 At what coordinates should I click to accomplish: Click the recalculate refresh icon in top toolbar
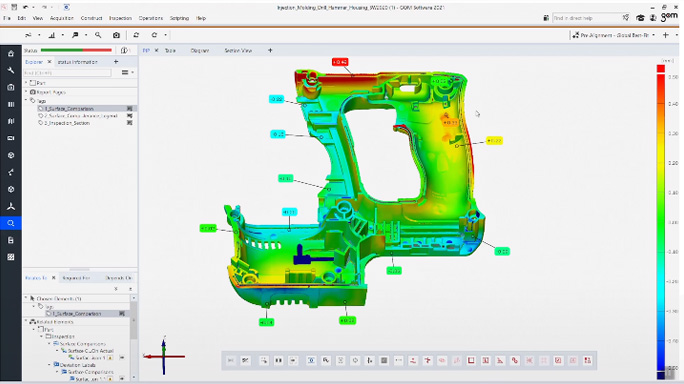pyautogui.click(x=136, y=35)
